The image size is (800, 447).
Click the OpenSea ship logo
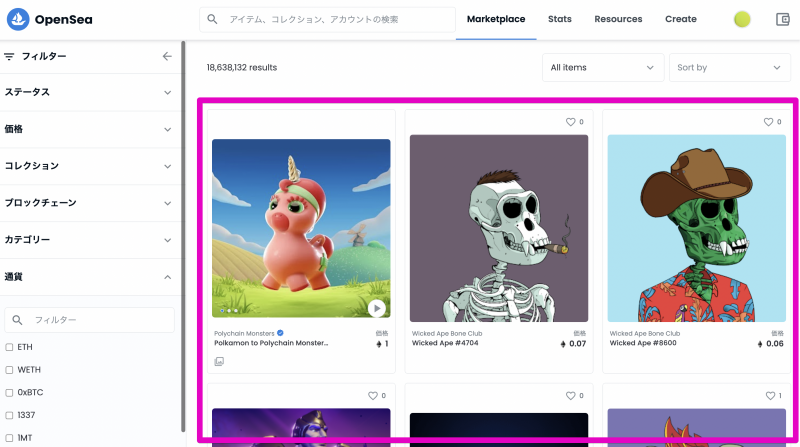pyautogui.click(x=18, y=19)
